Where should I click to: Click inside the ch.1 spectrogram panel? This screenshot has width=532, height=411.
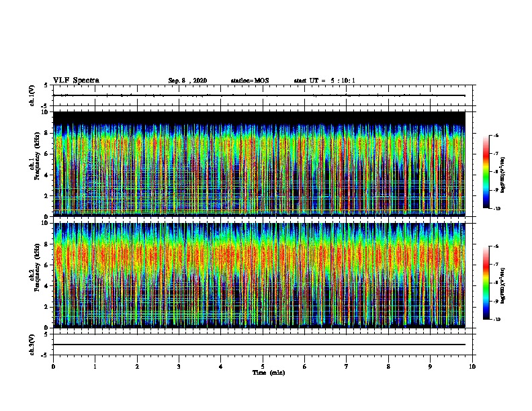click(259, 164)
